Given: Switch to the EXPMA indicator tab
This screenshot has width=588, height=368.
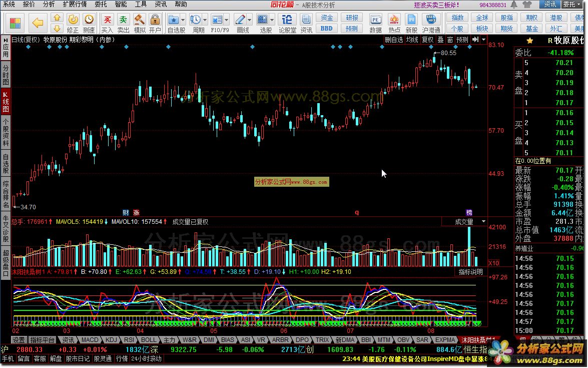Looking at the screenshot, I should coord(445,340).
